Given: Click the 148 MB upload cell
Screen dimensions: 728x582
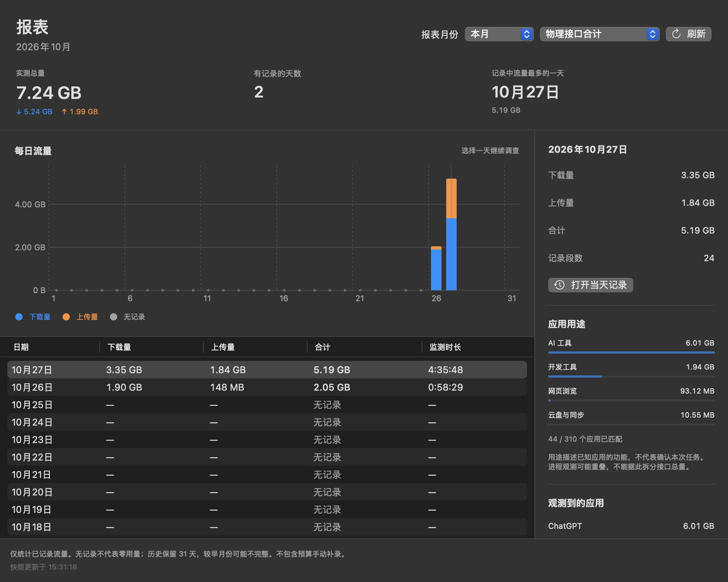Looking at the screenshot, I should point(227,387).
